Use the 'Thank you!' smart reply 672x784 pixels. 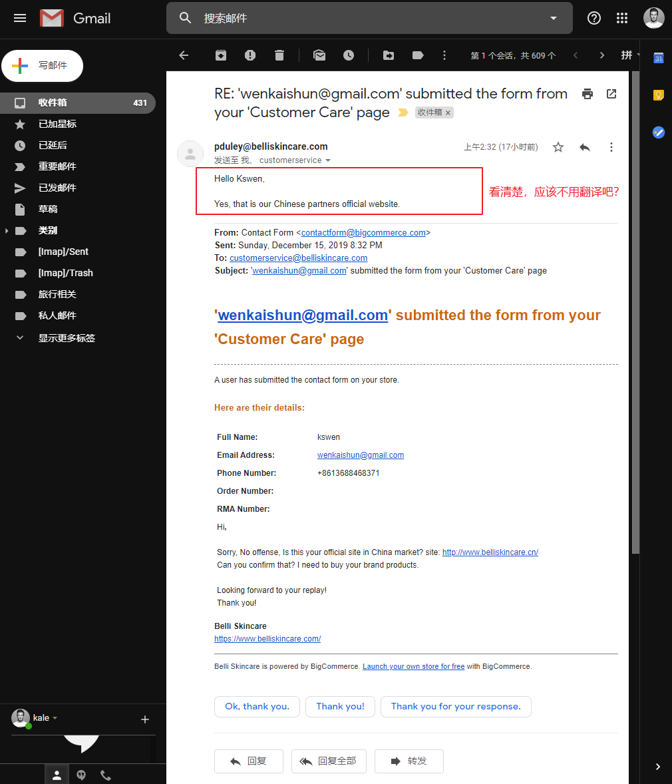tap(340, 707)
